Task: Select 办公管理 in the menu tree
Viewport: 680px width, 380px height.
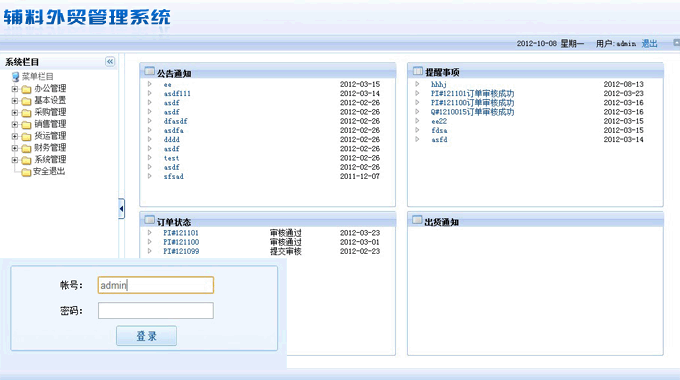Action: tap(50, 88)
